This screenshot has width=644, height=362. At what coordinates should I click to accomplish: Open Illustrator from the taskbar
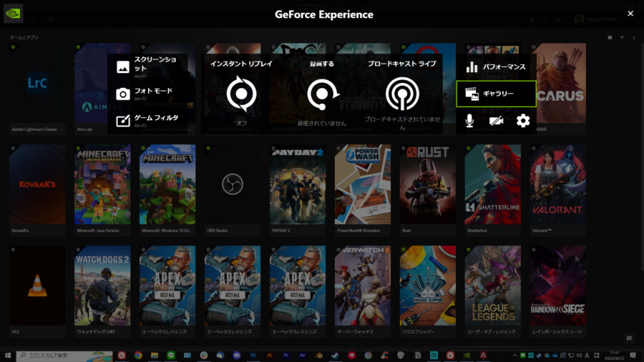click(x=270, y=356)
